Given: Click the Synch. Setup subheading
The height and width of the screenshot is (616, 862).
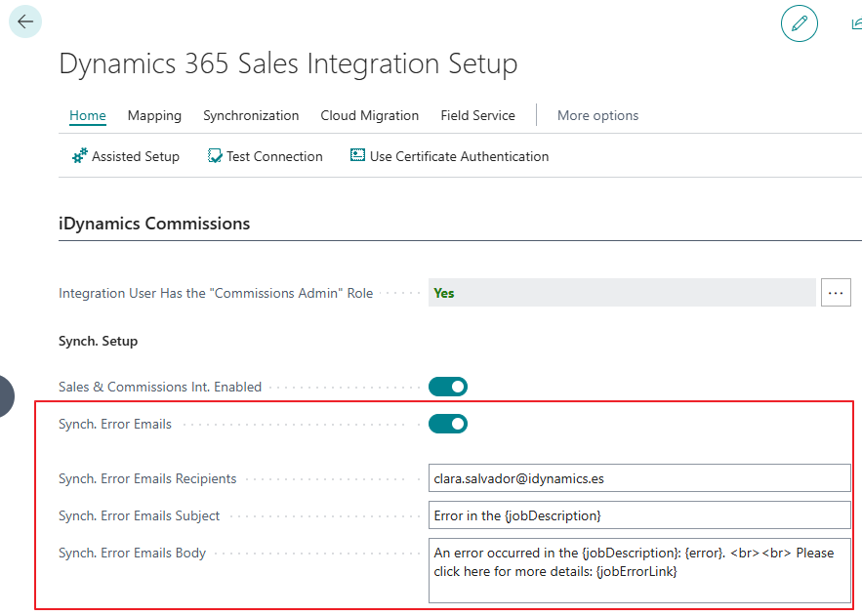Looking at the screenshot, I should click(98, 342).
